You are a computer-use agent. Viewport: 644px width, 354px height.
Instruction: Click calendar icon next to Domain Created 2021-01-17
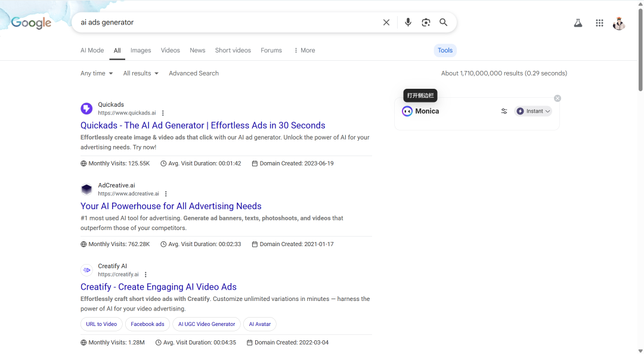(x=255, y=244)
